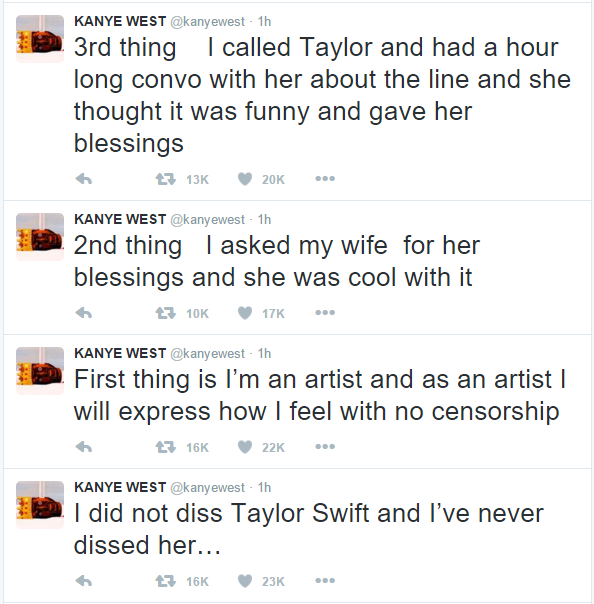
Task: Reply to 'I did not diss Taylor Swift' tweet
Action: [84, 581]
